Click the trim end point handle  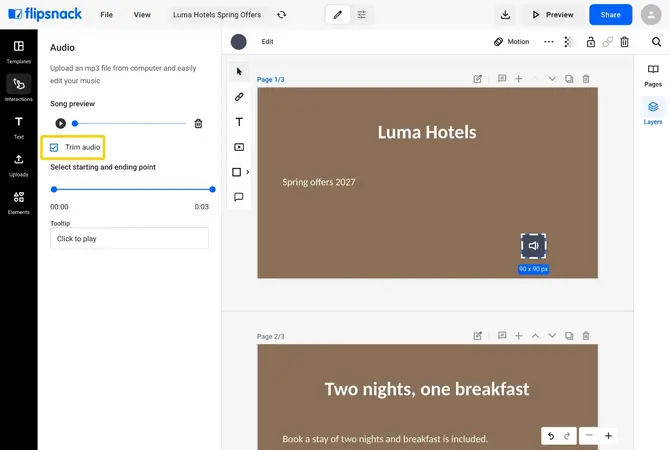(212, 189)
